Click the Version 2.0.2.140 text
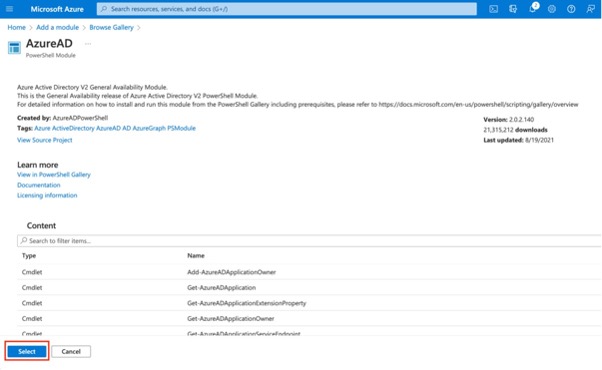Screen dimensions: 602x370 pyautogui.click(x=509, y=119)
